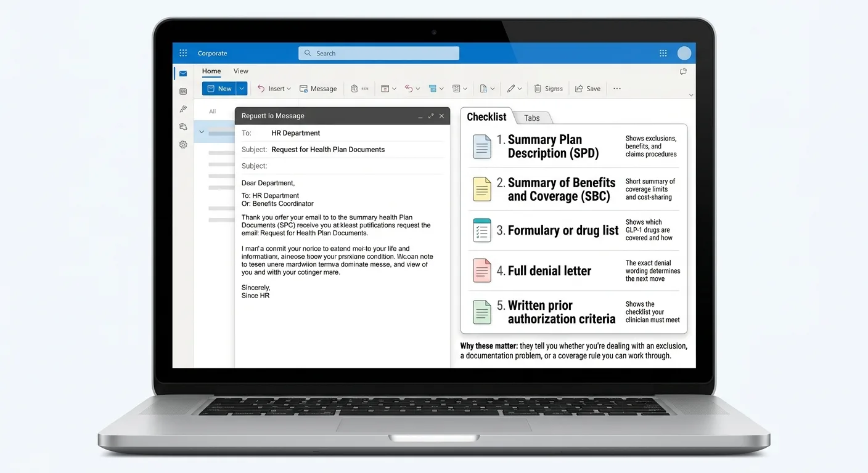
Task: Select the All filter above the message list
Action: (212, 111)
